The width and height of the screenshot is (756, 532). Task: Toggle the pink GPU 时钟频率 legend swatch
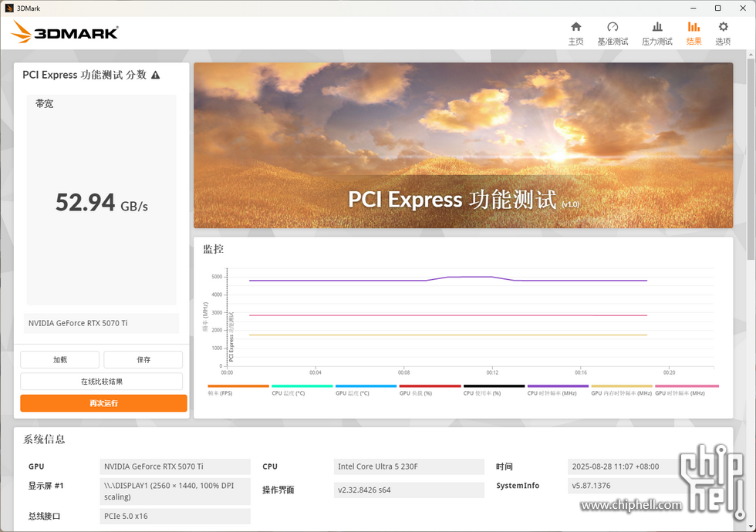687,386
